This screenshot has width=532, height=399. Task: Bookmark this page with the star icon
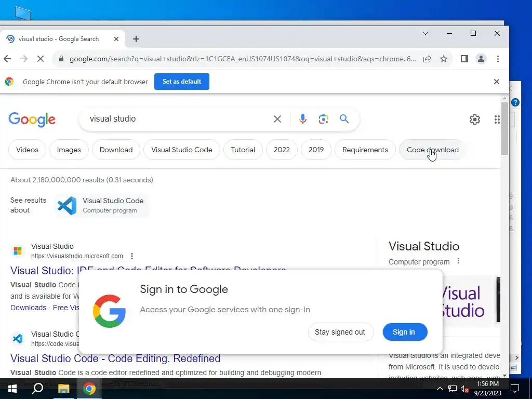click(x=444, y=59)
